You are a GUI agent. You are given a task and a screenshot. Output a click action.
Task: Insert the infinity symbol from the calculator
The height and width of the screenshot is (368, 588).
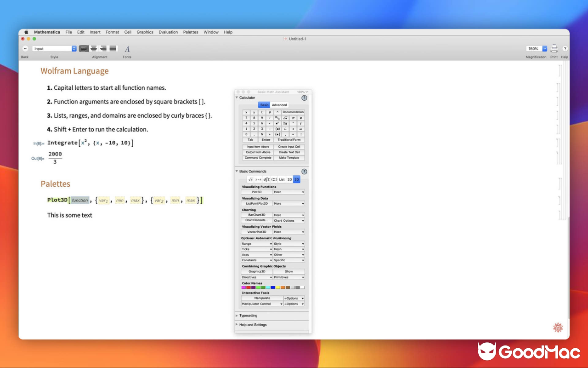(301, 129)
